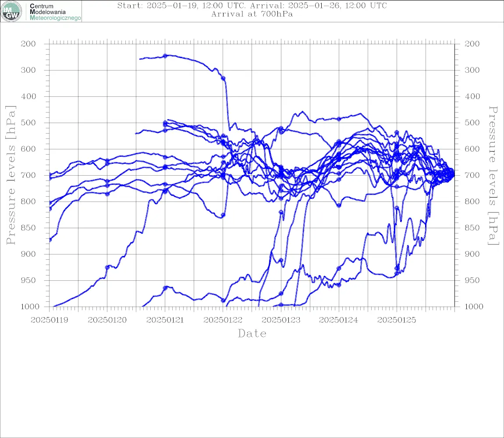Click the x-axis date label 20250125

pos(397,320)
